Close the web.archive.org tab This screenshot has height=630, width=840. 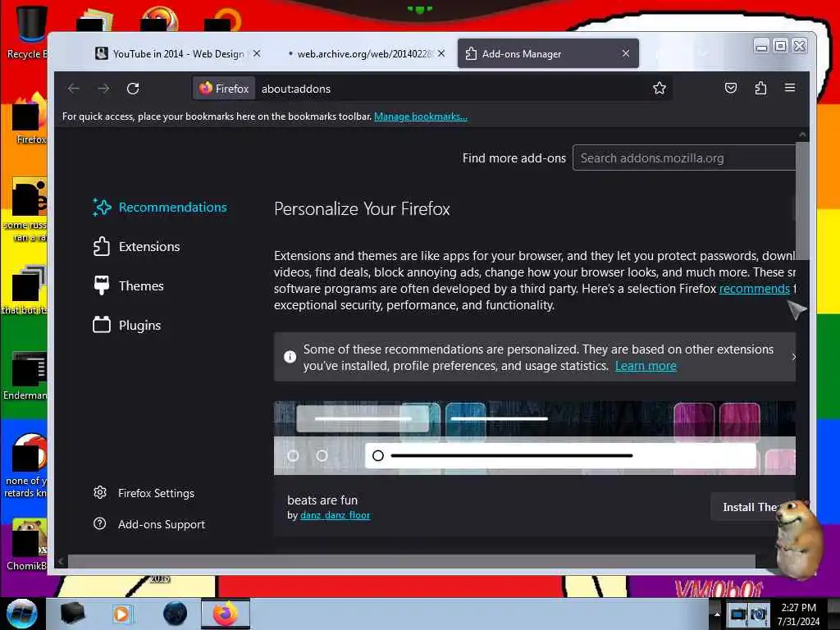click(x=441, y=53)
